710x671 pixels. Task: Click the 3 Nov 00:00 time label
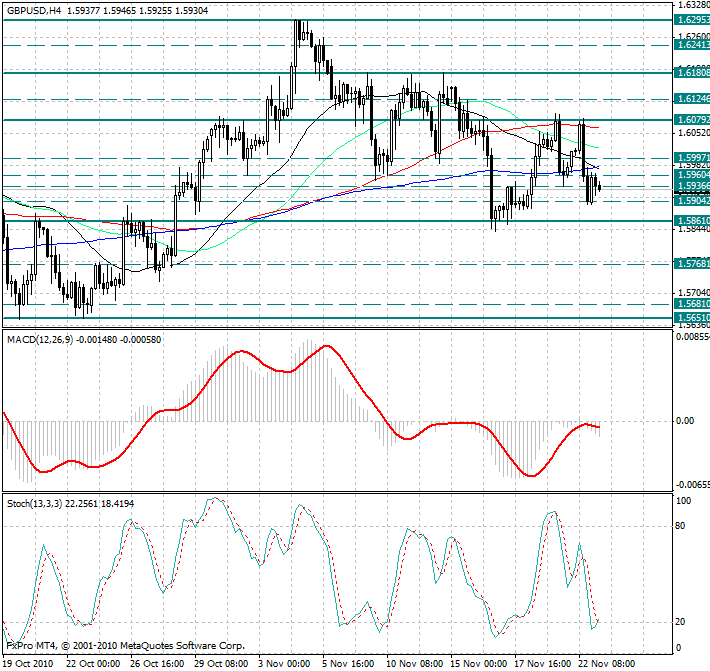point(284,664)
